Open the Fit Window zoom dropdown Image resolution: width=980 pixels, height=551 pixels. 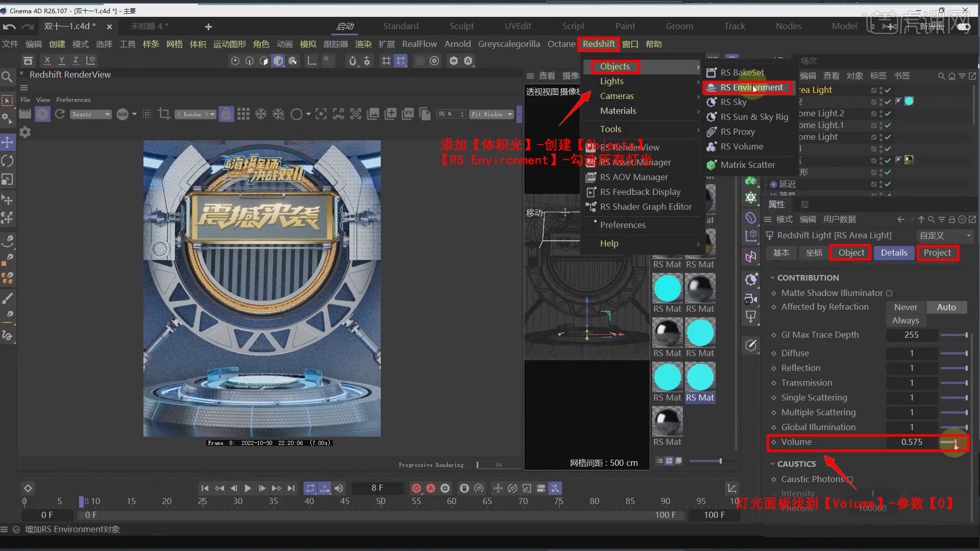(x=491, y=114)
